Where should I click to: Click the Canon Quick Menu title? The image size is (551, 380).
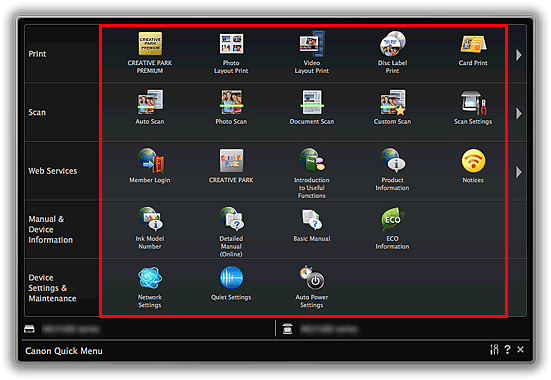click(x=64, y=351)
